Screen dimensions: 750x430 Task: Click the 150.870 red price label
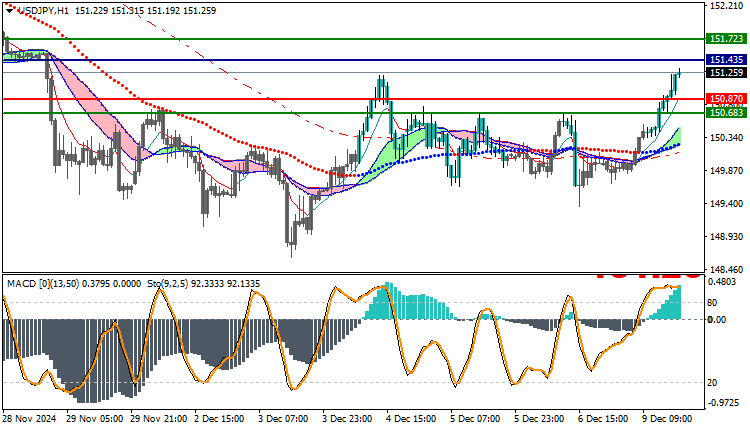coord(726,99)
